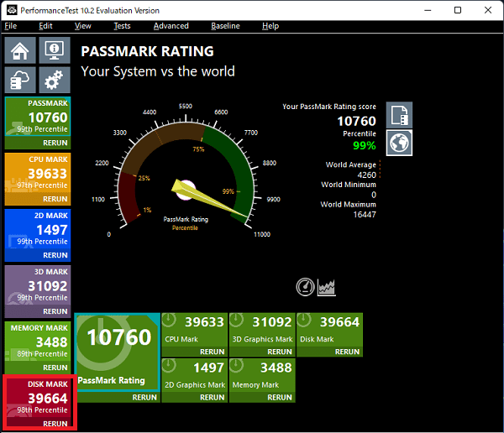
Task: Rerun the Disk Mark from the sidebar
Action: pos(55,424)
